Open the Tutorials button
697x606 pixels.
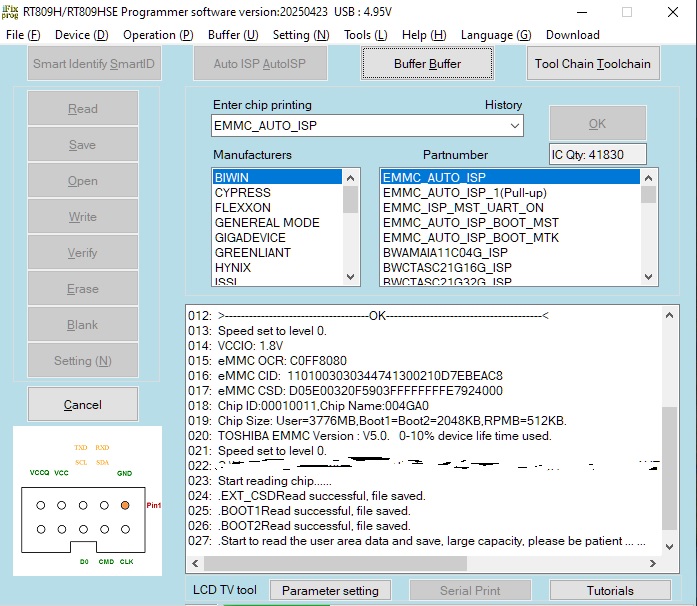pyautogui.click(x=610, y=591)
